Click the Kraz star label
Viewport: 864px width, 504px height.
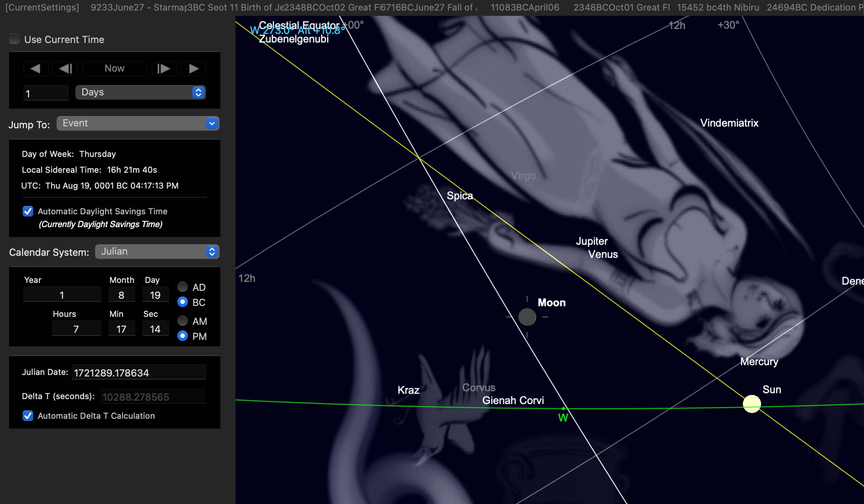408,390
